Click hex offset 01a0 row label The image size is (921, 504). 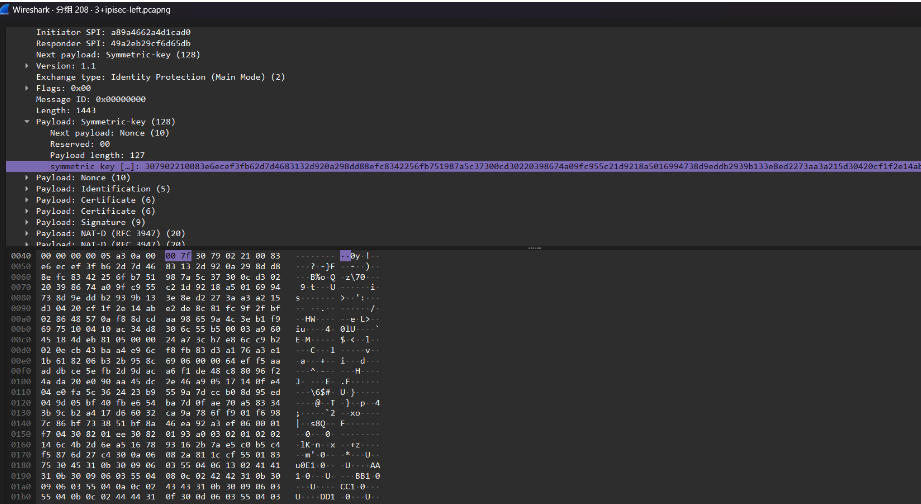[x=21, y=486]
